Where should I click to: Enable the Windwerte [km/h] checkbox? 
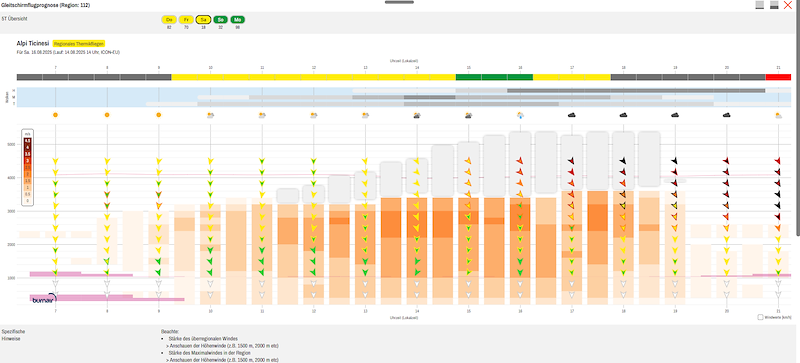point(760,317)
